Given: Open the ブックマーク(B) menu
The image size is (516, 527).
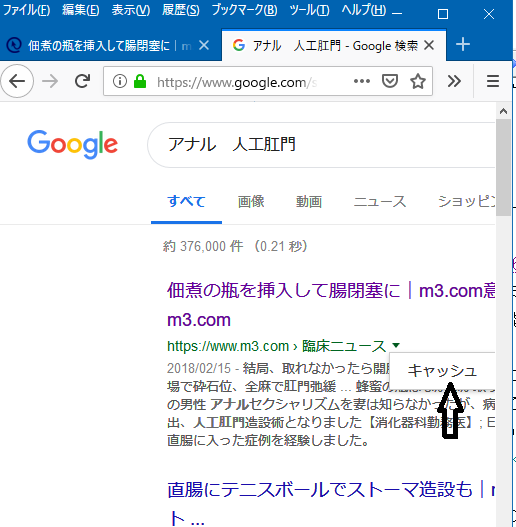Looking at the screenshot, I should [x=244, y=10].
